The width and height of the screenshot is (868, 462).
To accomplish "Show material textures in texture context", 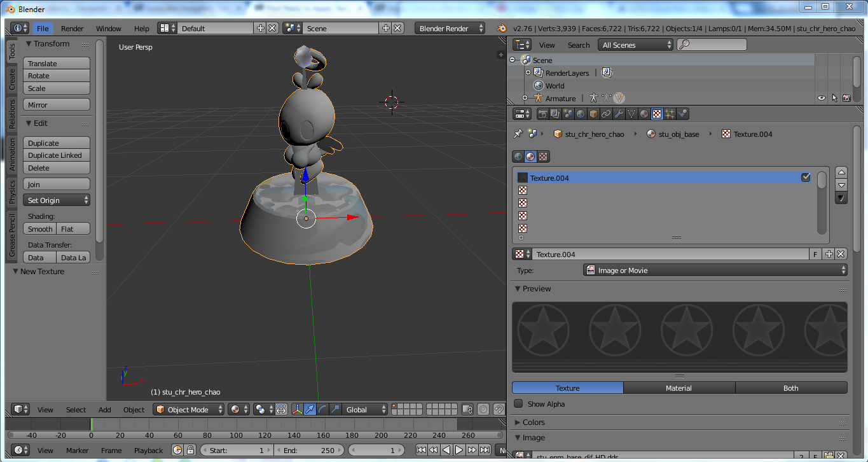I will (x=530, y=157).
